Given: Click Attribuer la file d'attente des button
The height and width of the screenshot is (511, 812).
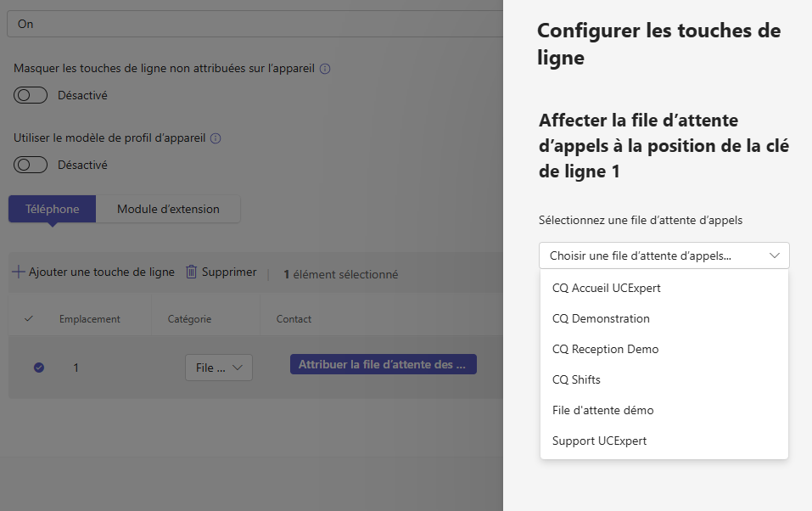Looking at the screenshot, I should tap(383, 365).
